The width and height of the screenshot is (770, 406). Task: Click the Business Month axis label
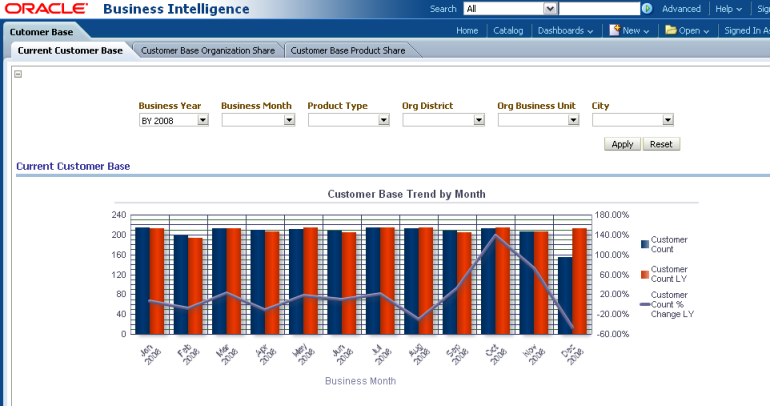(x=360, y=381)
